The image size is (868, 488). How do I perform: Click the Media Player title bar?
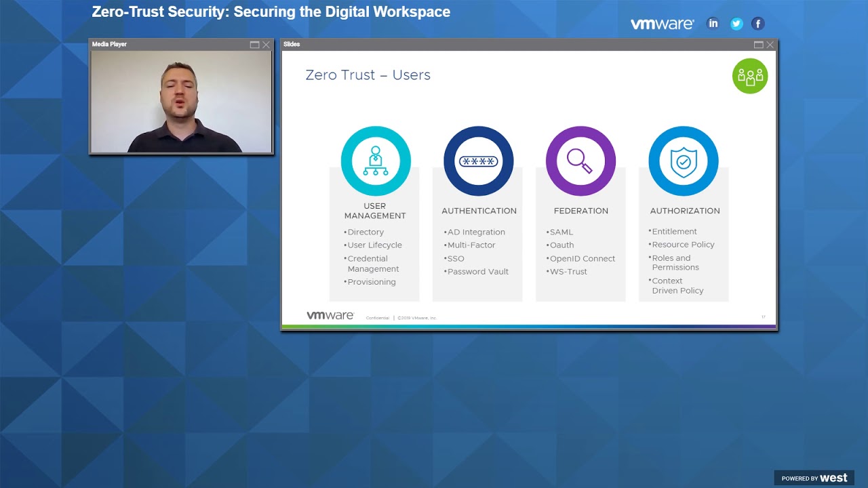click(170, 45)
